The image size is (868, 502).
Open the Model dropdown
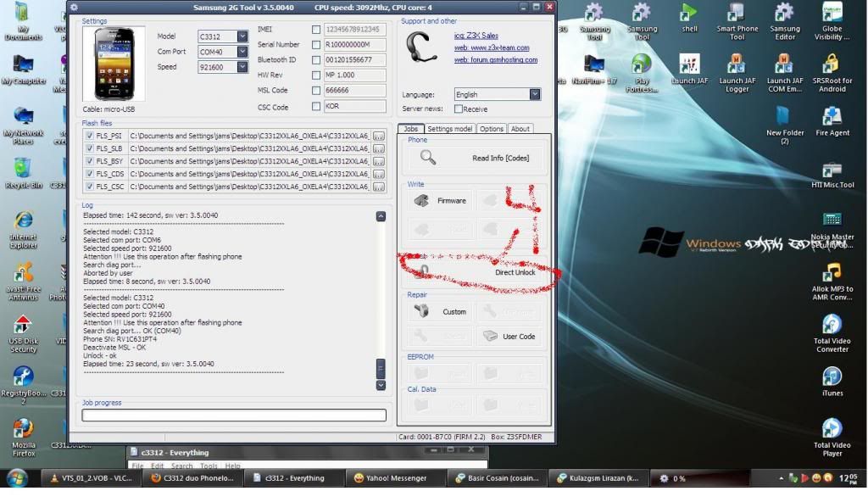242,36
